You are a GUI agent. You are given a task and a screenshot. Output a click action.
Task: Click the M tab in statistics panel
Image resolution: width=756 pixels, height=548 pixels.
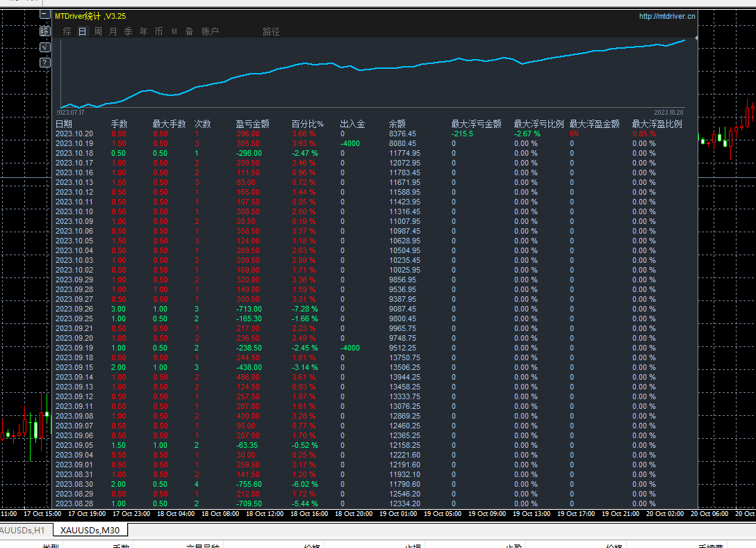pos(174,31)
